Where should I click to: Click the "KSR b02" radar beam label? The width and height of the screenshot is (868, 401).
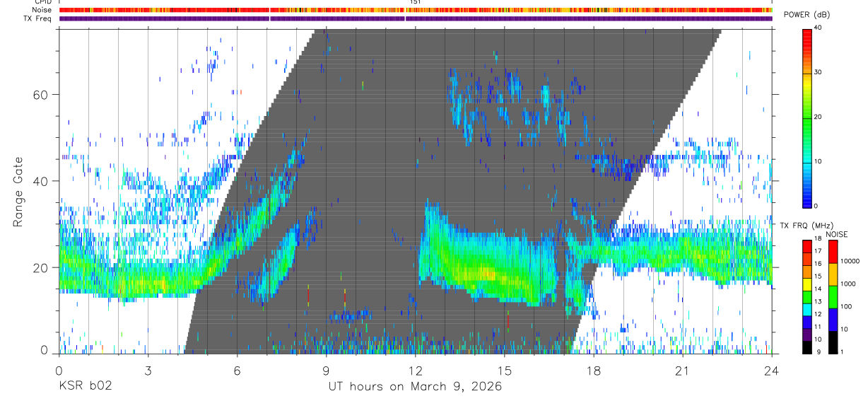tap(85, 387)
